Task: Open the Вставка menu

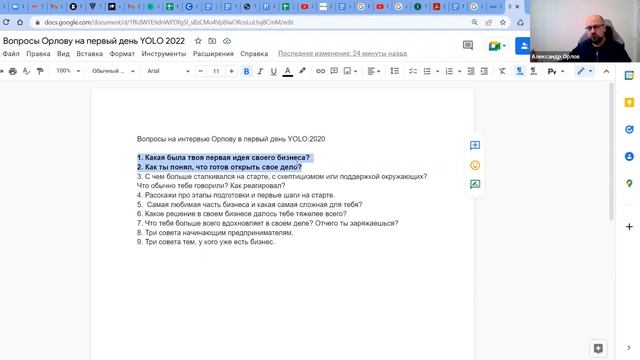Action: coord(89,53)
